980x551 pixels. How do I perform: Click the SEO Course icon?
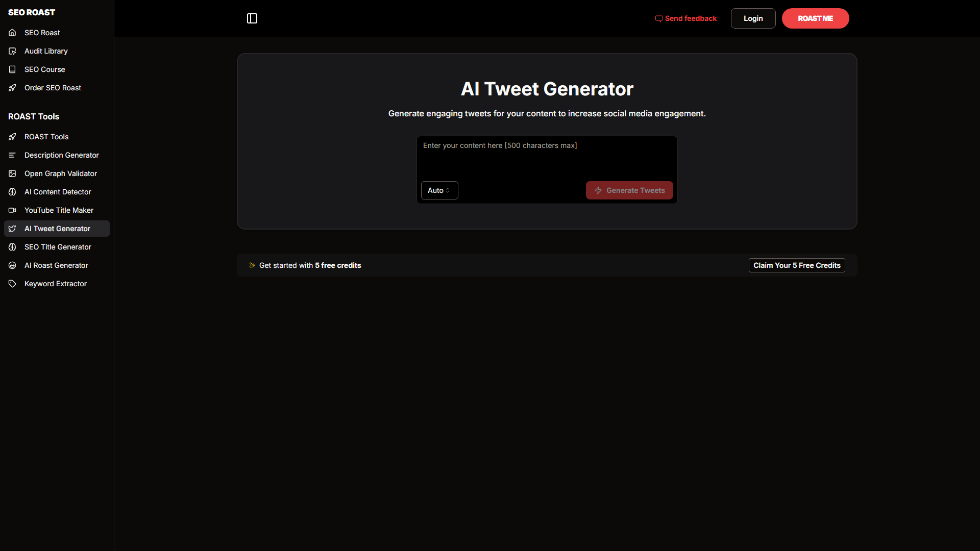point(12,69)
